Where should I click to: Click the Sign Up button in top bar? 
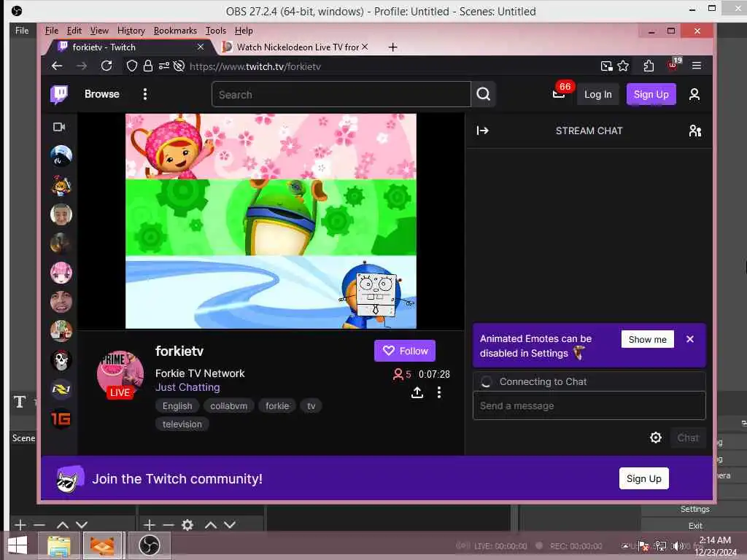coord(651,94)
